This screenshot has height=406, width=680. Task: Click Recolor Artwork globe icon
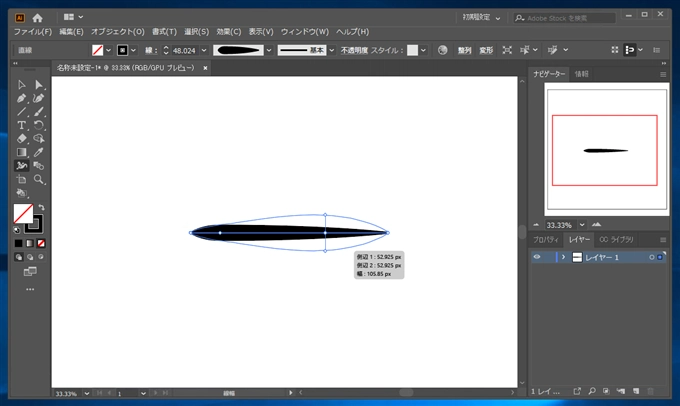(x=442, y=50)
